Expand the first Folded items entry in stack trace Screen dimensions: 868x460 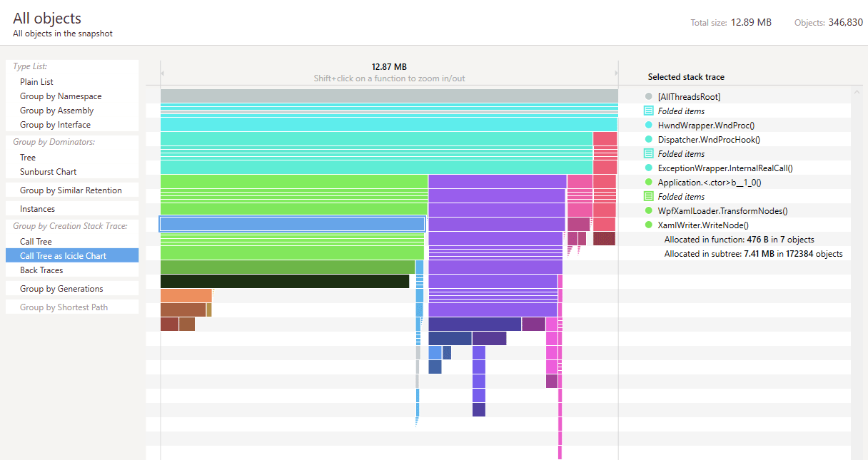(681, 111)
